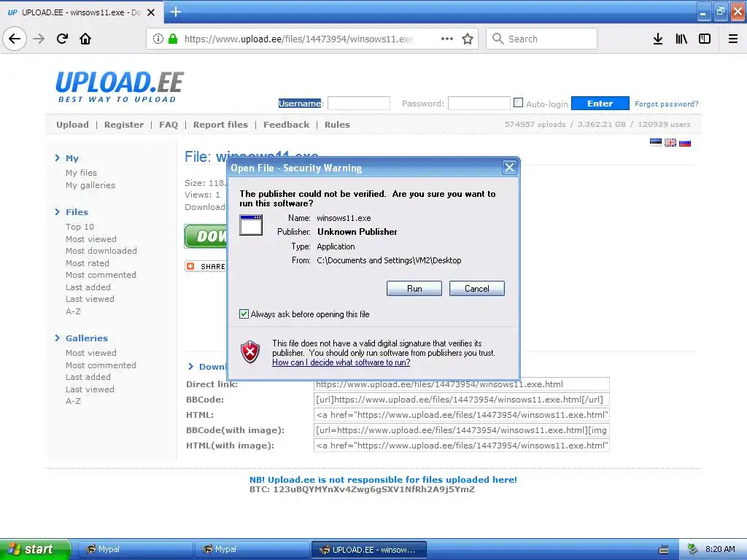
Task: Click the Cancel button
Action: click(477, 288)
